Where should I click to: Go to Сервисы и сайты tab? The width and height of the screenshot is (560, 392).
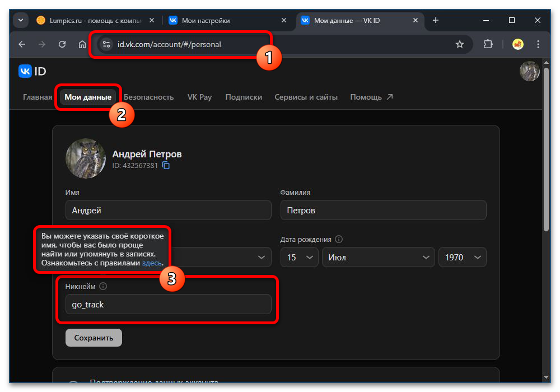(306, 97)
